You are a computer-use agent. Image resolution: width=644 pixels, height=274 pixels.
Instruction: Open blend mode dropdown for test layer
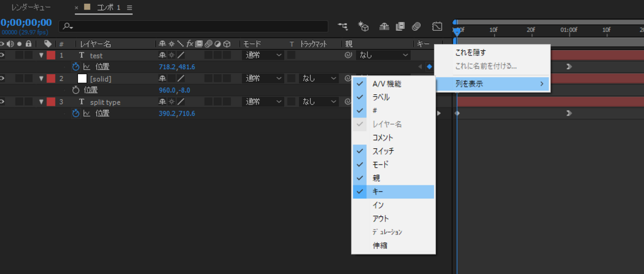(x=263, y=55)
